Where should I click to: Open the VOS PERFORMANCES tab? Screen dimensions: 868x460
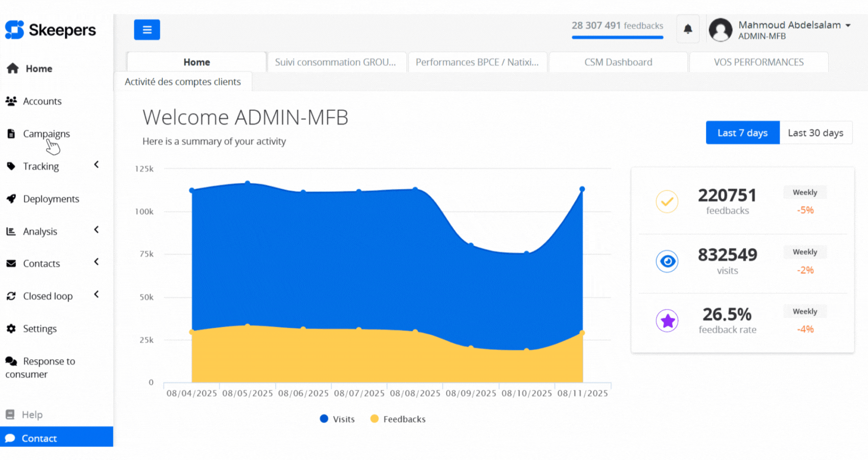click(759, 62)
